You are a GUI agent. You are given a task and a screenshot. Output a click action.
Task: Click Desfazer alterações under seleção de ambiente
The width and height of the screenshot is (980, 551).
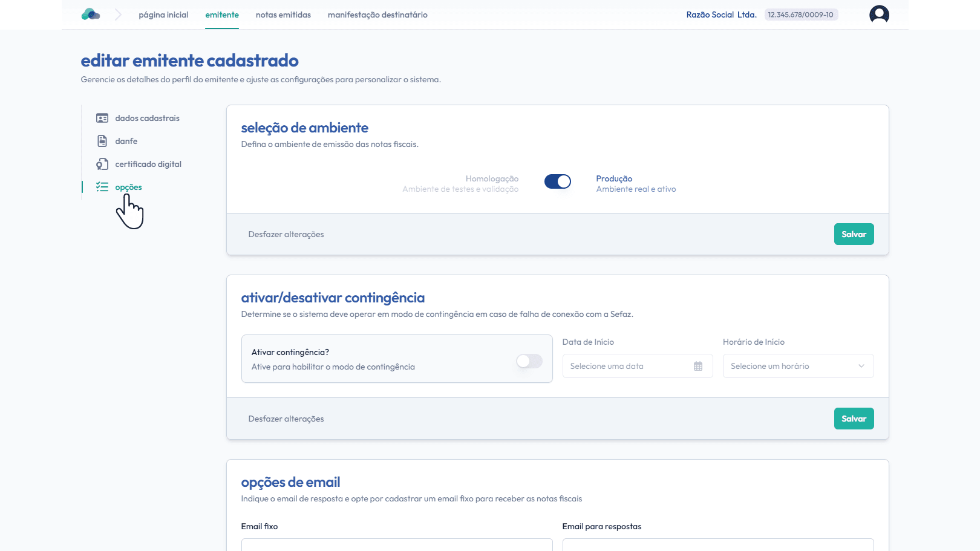(x=286, y=234)
